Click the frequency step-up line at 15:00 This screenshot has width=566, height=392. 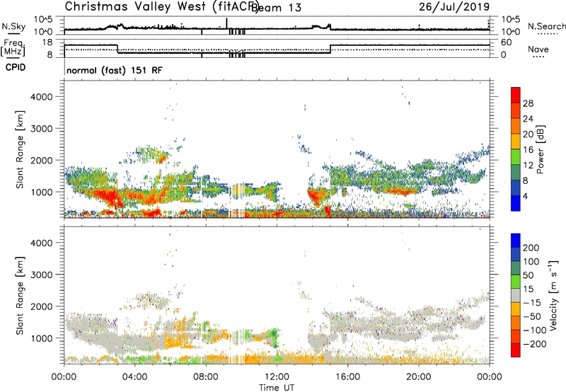330,50
